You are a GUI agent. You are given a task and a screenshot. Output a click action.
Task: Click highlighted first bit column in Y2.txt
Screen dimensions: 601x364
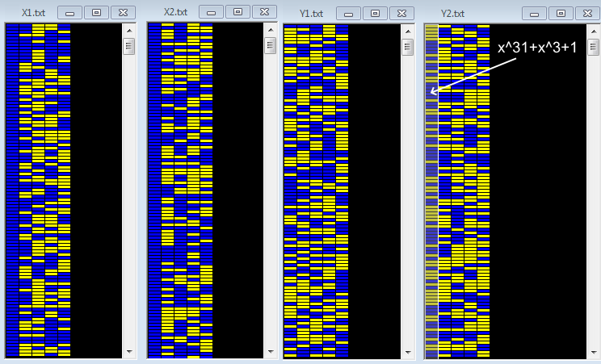click(x=431, y=191)
